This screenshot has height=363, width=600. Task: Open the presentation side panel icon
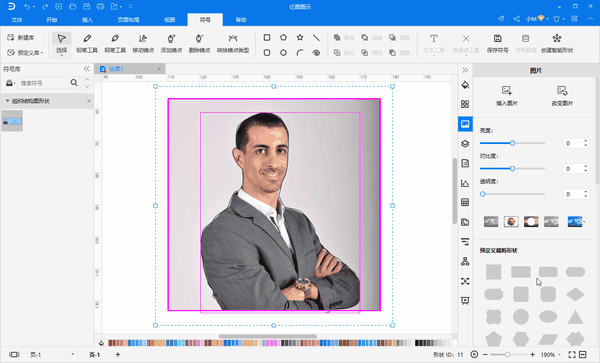[x=465, y=301]
